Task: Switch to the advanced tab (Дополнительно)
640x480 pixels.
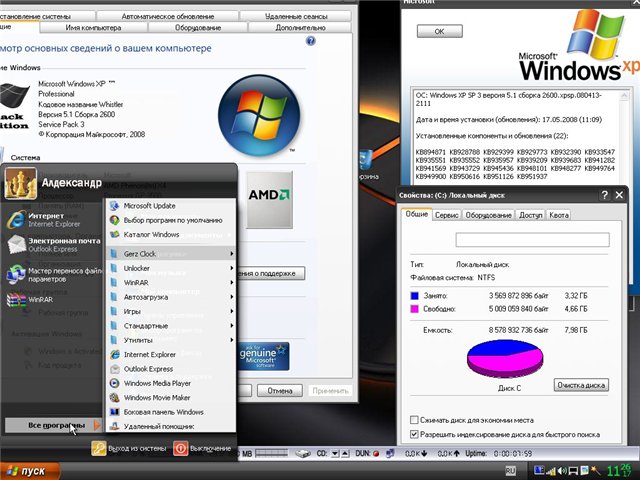Action: tap(300, 28)
